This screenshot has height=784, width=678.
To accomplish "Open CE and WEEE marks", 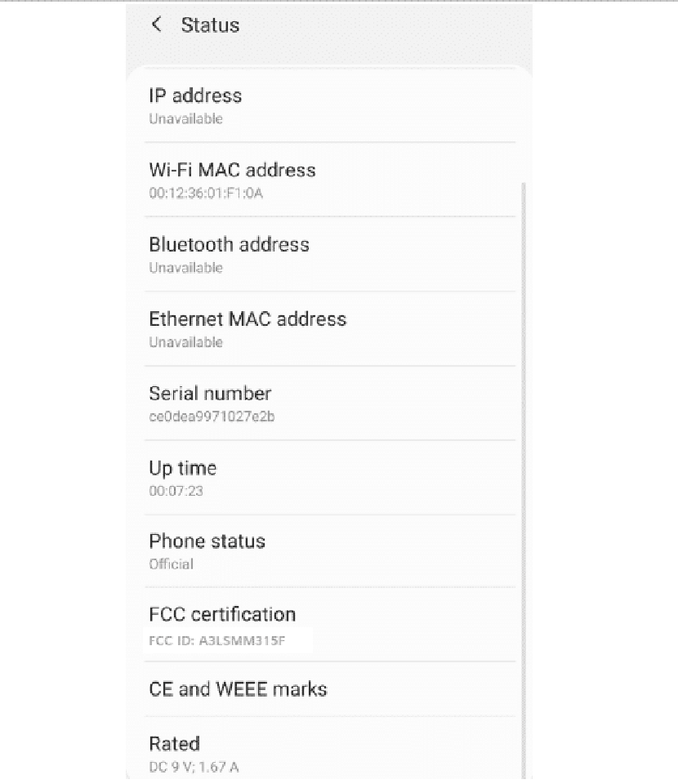I will [329, 689].
